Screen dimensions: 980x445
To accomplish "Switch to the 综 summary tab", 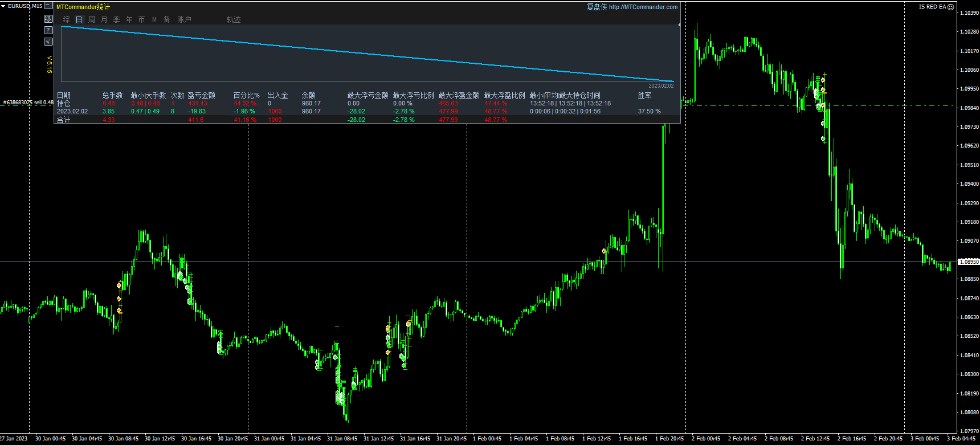I will click(x=66, y=19).
